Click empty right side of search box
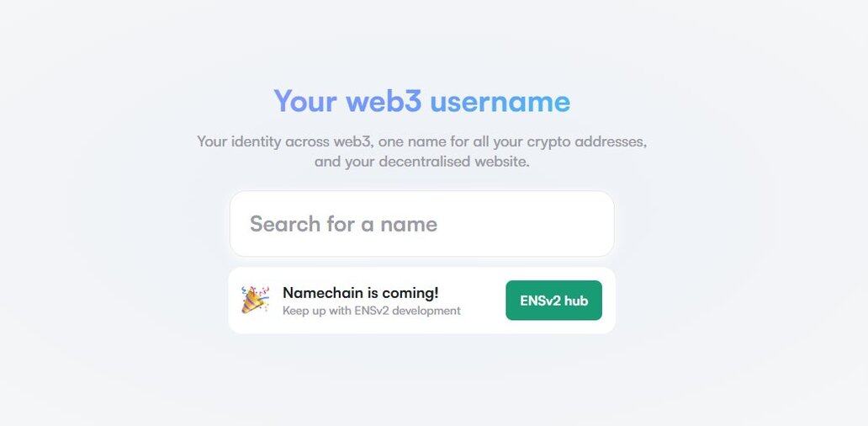 pos(532,224)
